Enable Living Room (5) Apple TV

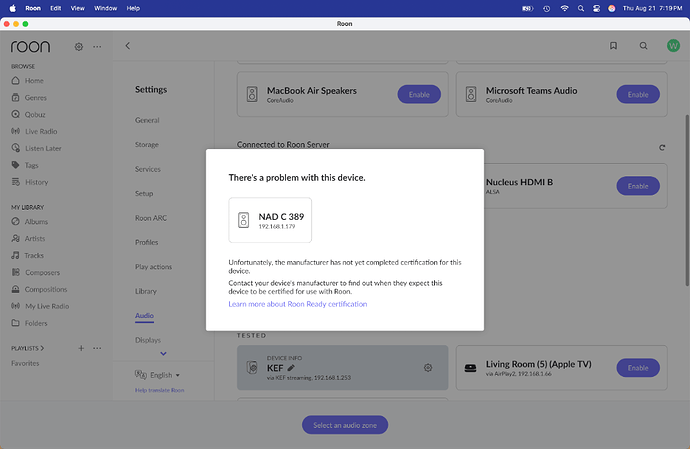(638, 368)
